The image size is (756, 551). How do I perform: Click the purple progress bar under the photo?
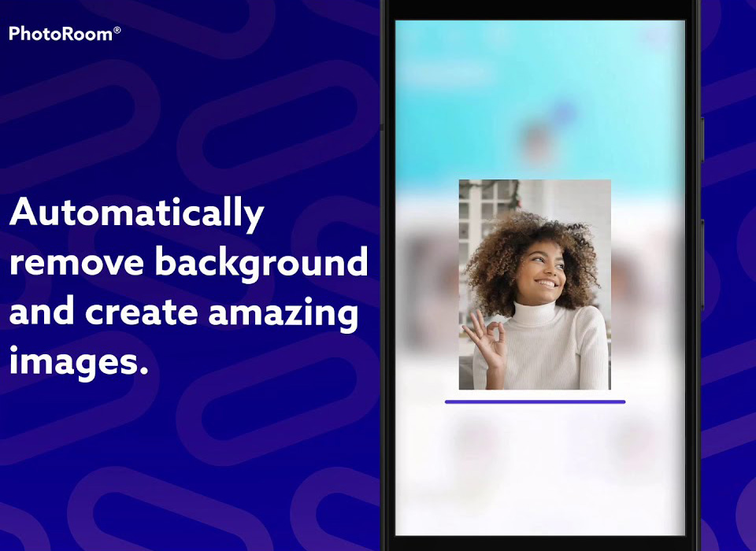point(535,402)
